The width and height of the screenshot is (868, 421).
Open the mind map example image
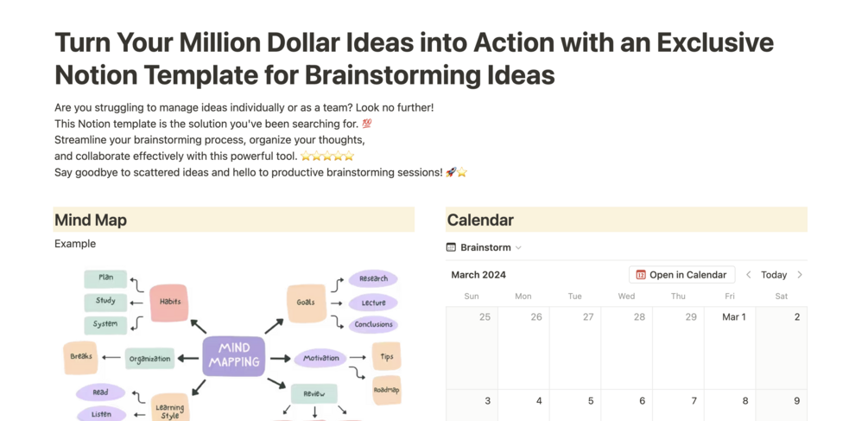tap(233, 346)
